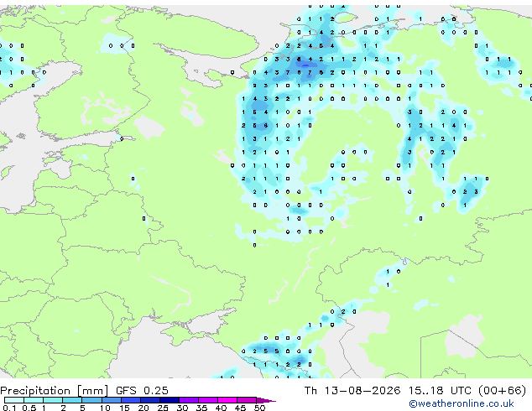Image resolution: width=532 pixels, height=411 pixels.
Task: Click the 'Th 13-08-2026' date text
Action: tap(352, 391)
